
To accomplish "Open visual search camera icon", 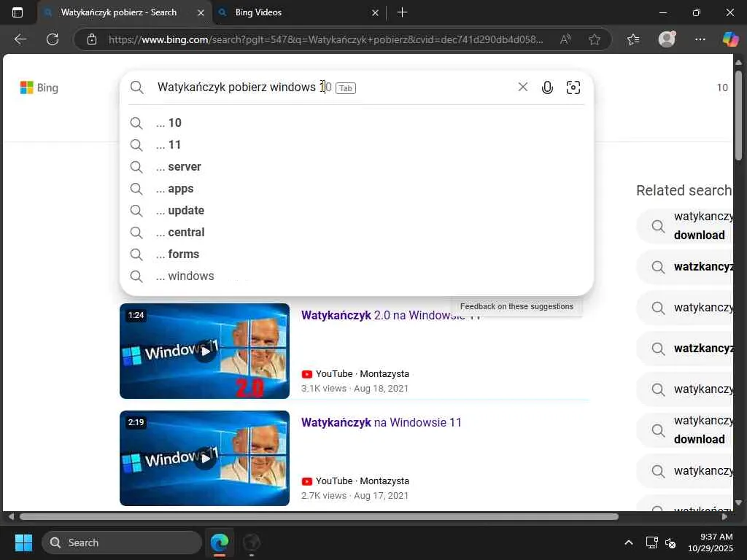I will click(573, 87).
